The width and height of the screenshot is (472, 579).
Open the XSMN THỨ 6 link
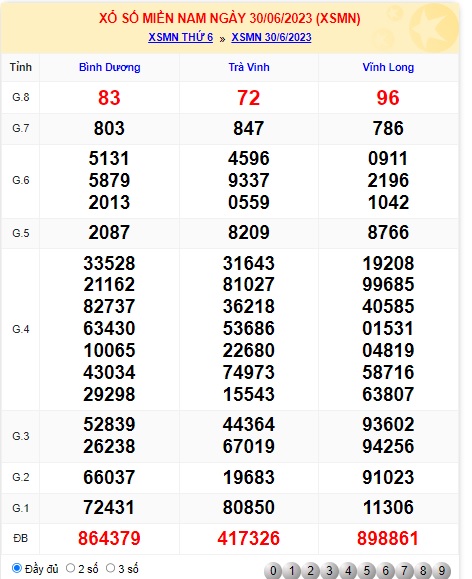click(x=181, y=37)
